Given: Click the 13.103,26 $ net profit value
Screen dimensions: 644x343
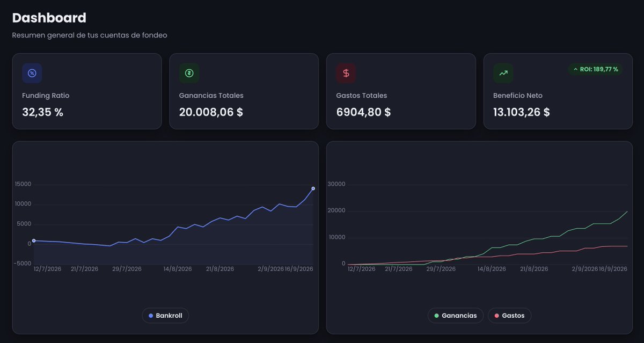Looking at the screenshot, I should click(522, 112).
